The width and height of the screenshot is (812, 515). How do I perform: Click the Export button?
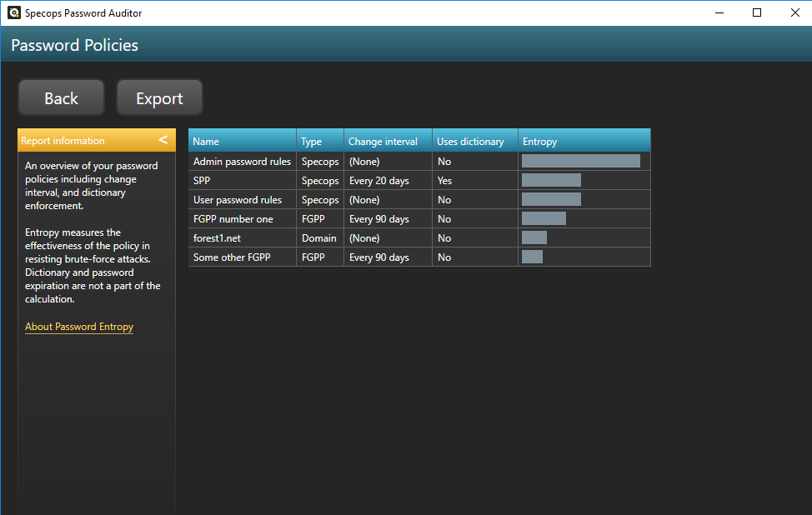(159, 97)
